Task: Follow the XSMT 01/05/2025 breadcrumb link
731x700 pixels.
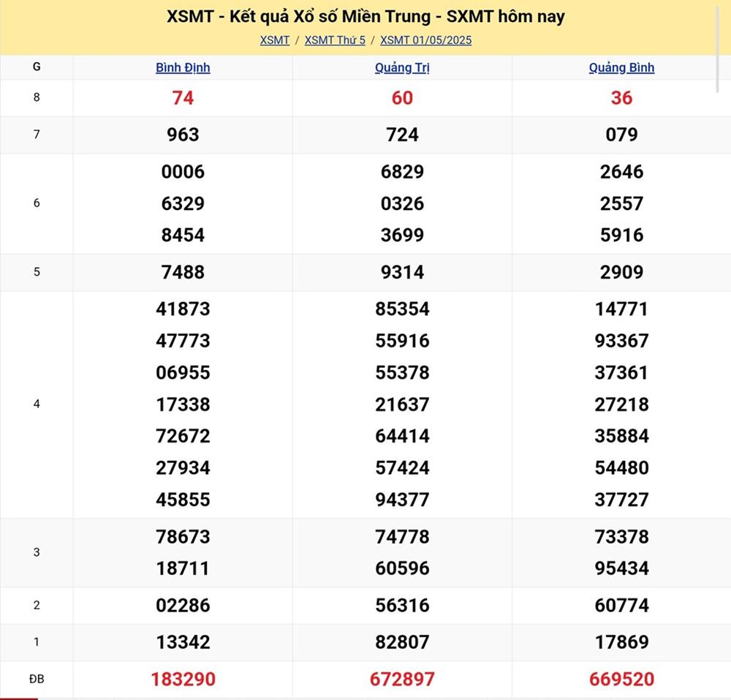Action: pos(425,40)
